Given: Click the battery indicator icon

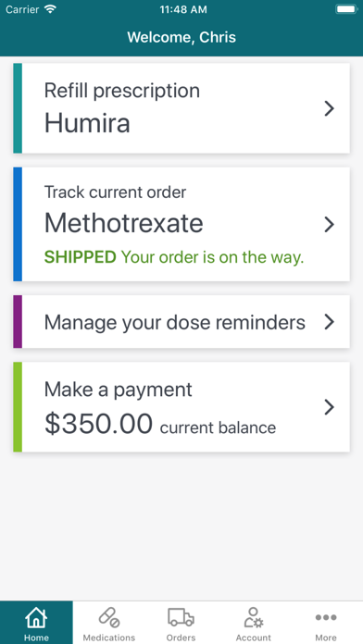Looking at the screenshot, I should pyautogui.click(x=346, y=9).
